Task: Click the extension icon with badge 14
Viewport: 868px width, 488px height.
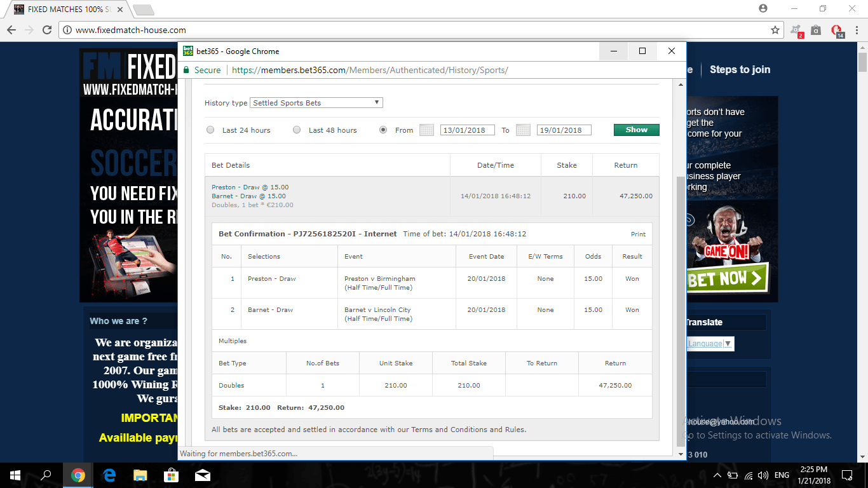Action: click(x=837, y=30)
